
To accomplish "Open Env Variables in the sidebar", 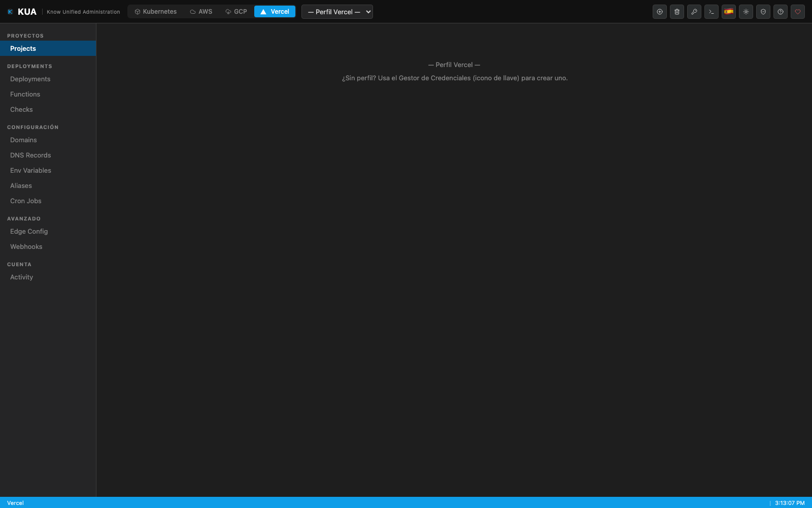I will point(48,170).
